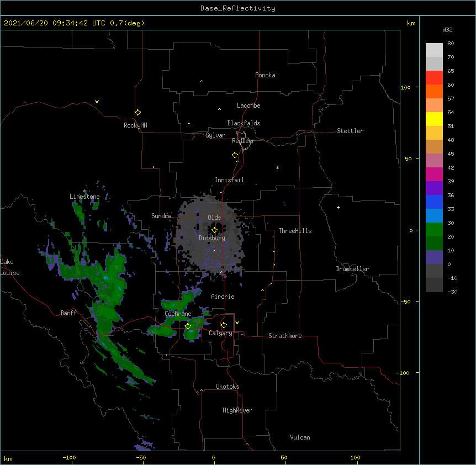This screenshot has width=476, height=465.
Task: Click the Drumheller label
Action: coord(352,269)
